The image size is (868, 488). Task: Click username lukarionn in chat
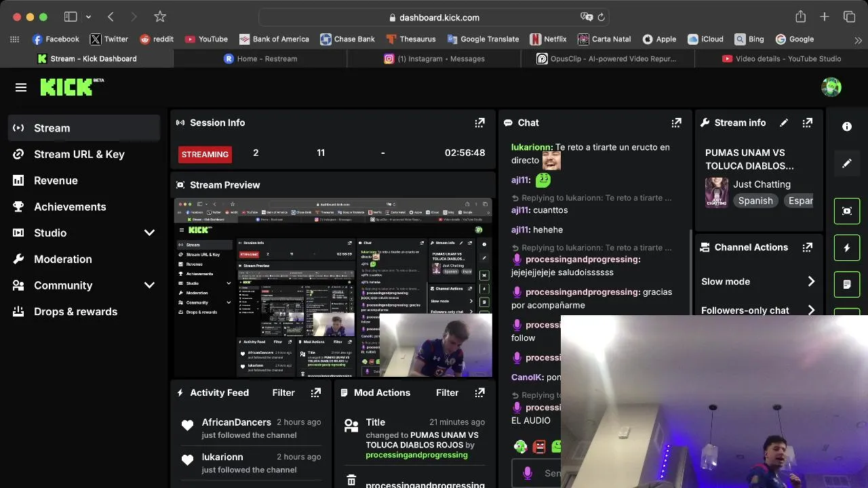[x=532, y=147]
